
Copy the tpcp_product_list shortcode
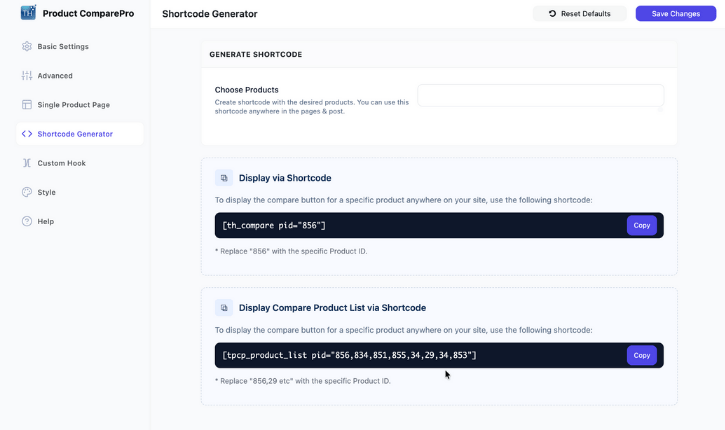[x=642, y=355]
